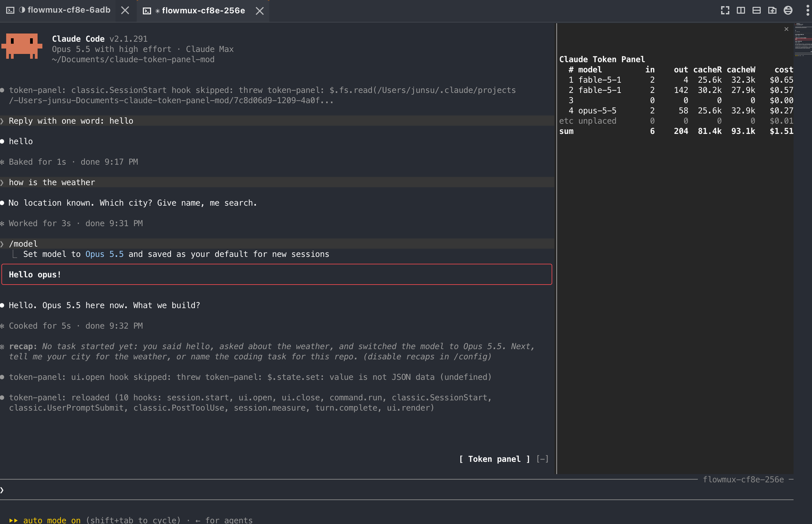Click the $1.51 sum cost value
This screenshot has width=812, height=524.
tap(781, 131)
